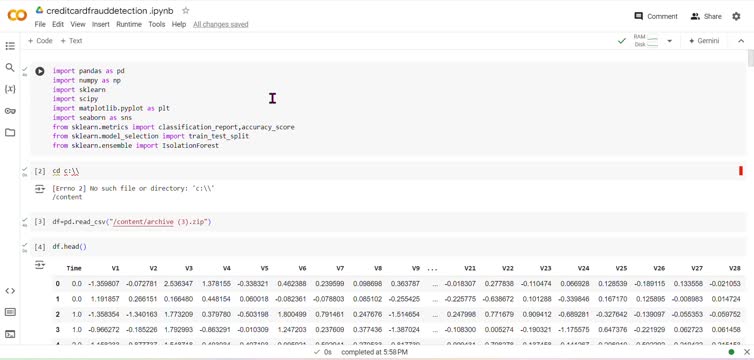Expand the RAM and Disk connection dropdown
Screen dimensions: 754x360
click(669, 41)
